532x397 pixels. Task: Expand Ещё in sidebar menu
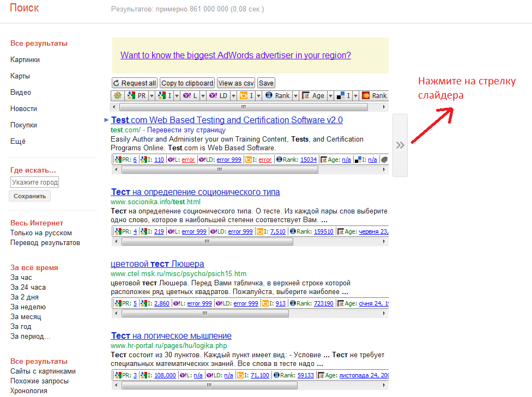coord(17,141)
